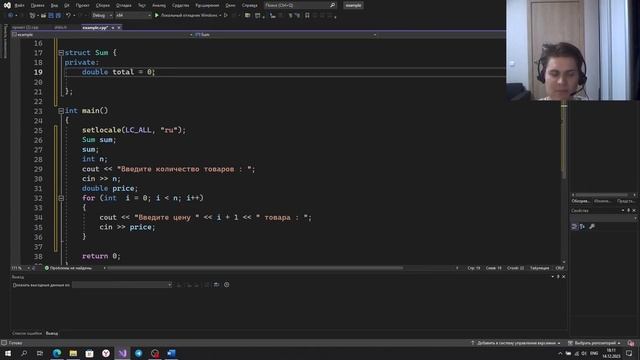The height and width of the screenshot is (360, 640).
Task: Click the notification center icon in system tray
Action: [x=629, y=353]
